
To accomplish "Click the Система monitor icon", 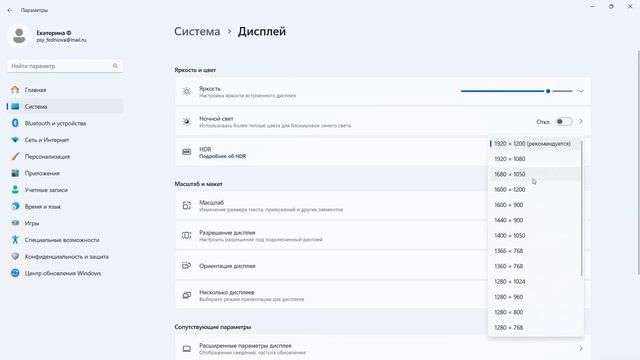I will (x=15, y=106).
